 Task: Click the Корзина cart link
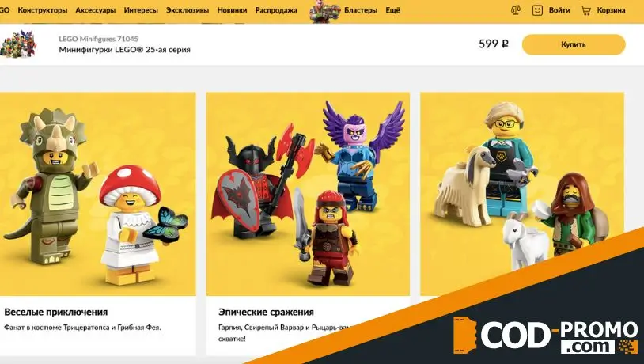coord(611,10)
